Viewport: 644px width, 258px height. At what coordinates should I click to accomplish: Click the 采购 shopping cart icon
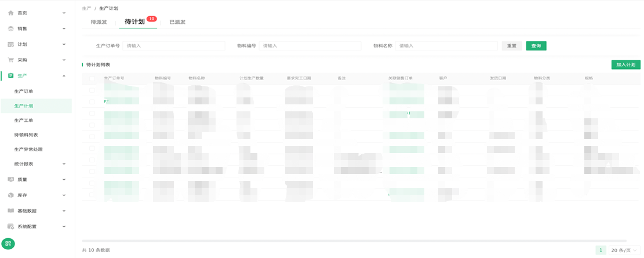click(x=11, y=60)
